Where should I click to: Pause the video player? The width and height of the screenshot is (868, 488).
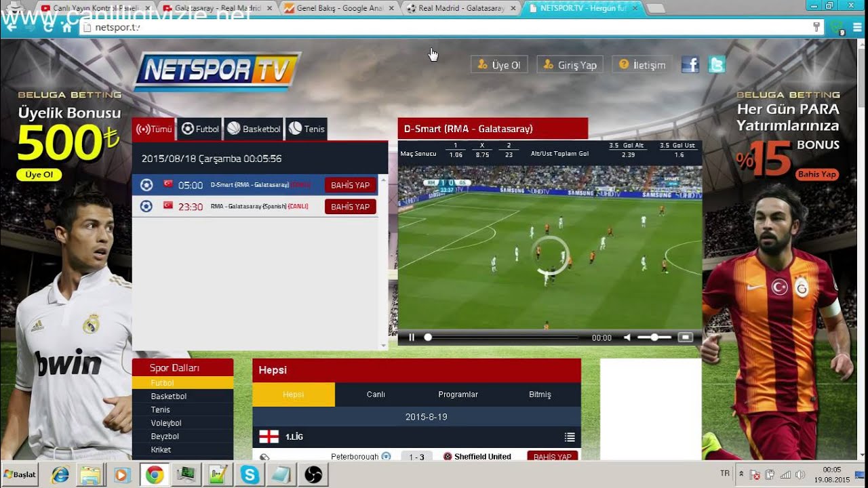click(x=411, y=338)
